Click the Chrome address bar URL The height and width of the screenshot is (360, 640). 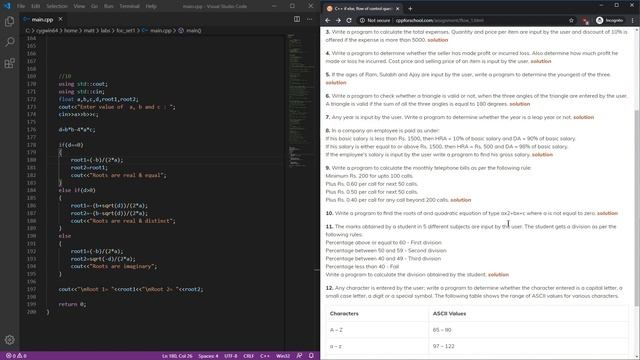440,20
